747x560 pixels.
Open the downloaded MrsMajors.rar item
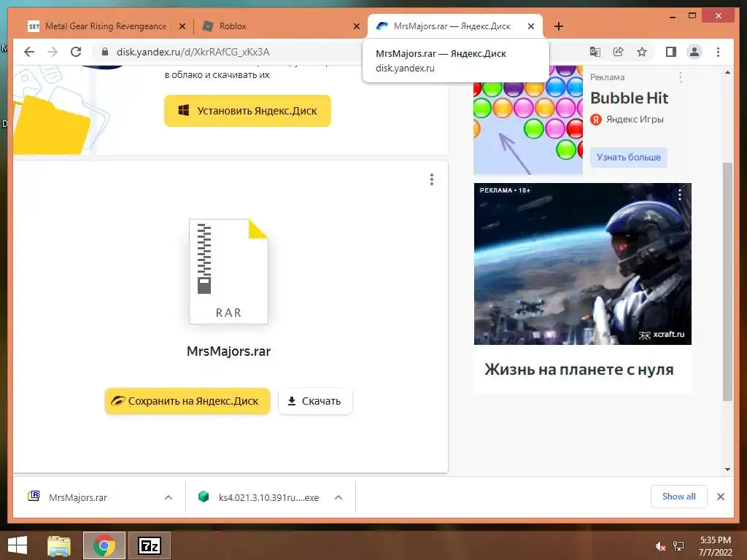point(77,497)
